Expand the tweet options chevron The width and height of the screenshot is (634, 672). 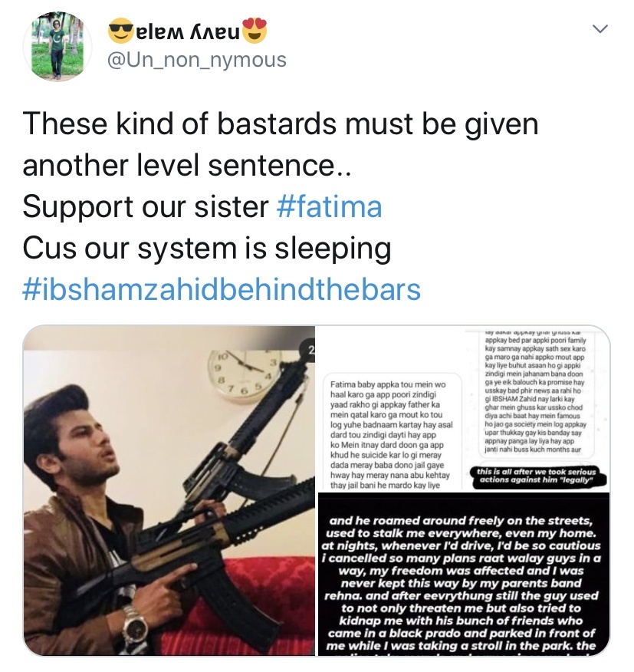[600, 28]
